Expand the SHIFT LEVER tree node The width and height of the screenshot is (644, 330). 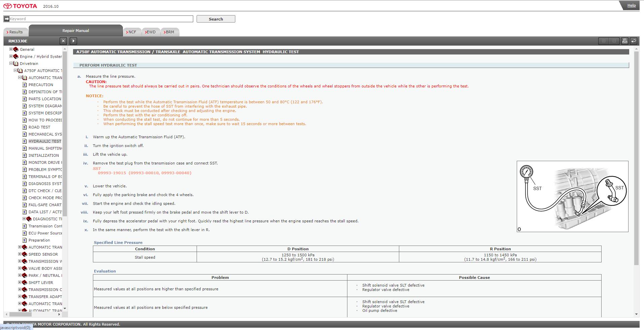(20, 282)
